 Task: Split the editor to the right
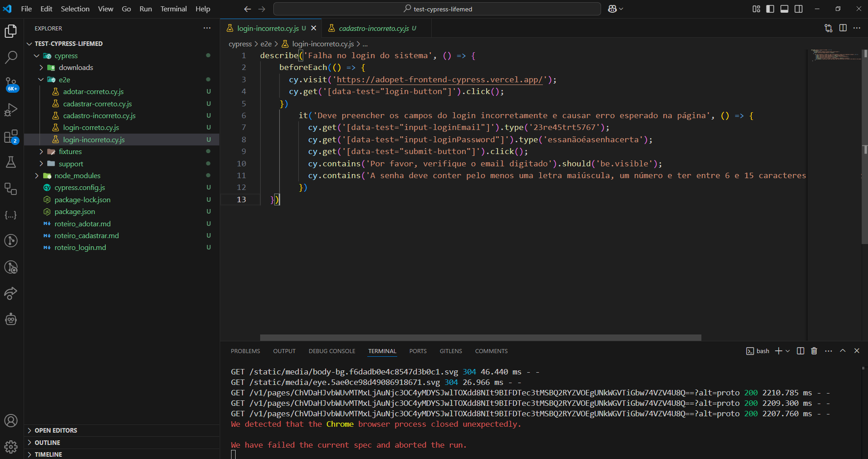tap(843, 28)
